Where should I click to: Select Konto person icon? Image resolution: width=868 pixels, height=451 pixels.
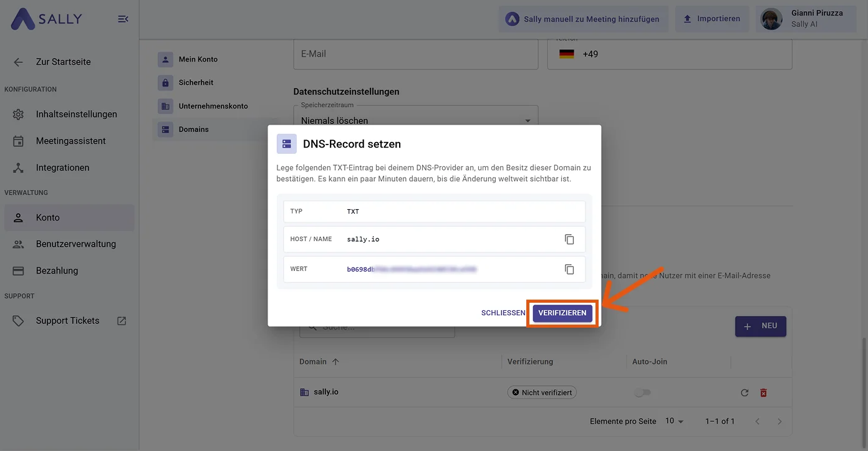point(18,218)
